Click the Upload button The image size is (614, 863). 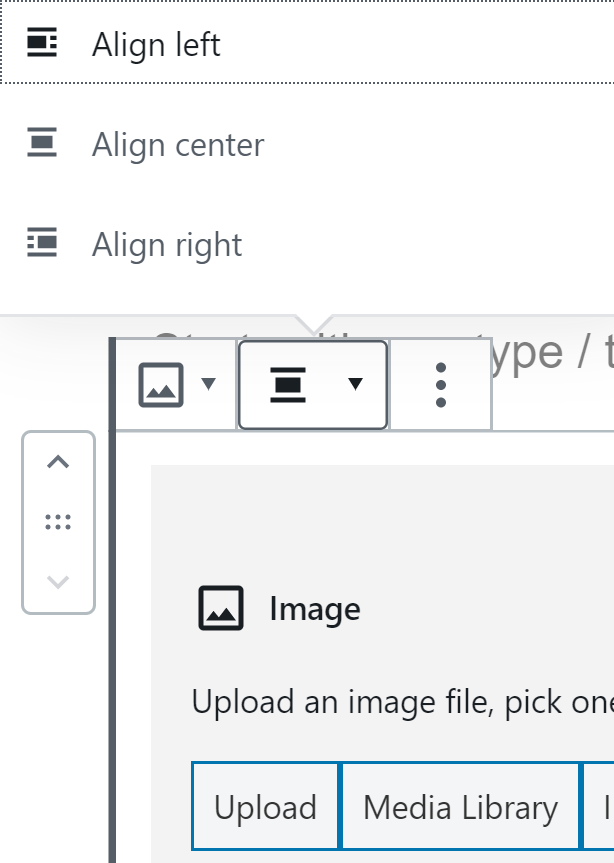(265, 807)
